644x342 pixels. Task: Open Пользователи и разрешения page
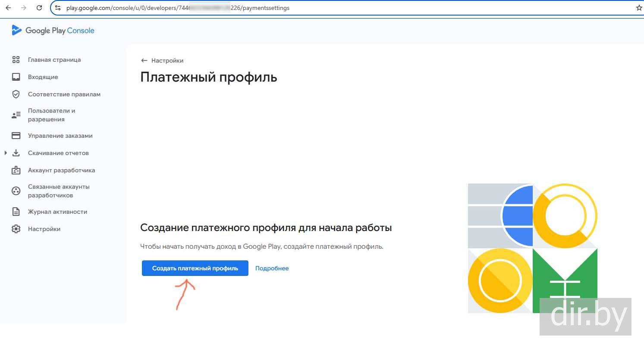point(52,115)
